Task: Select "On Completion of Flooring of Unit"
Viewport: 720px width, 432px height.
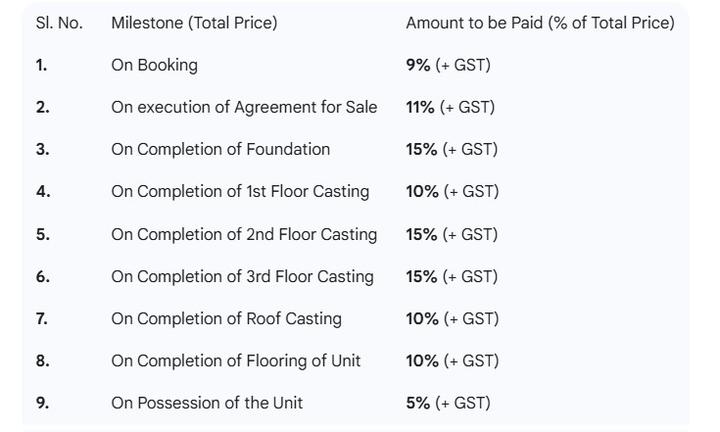Action: click(236, 360)
